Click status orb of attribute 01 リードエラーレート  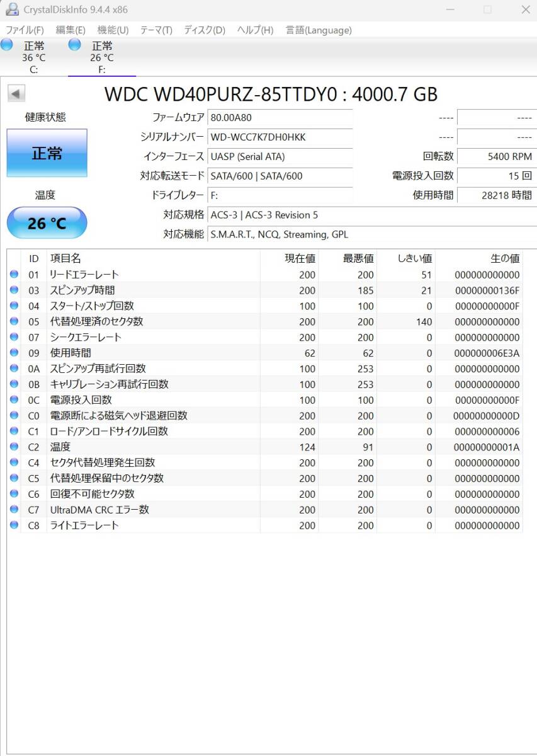click(14, 274)
